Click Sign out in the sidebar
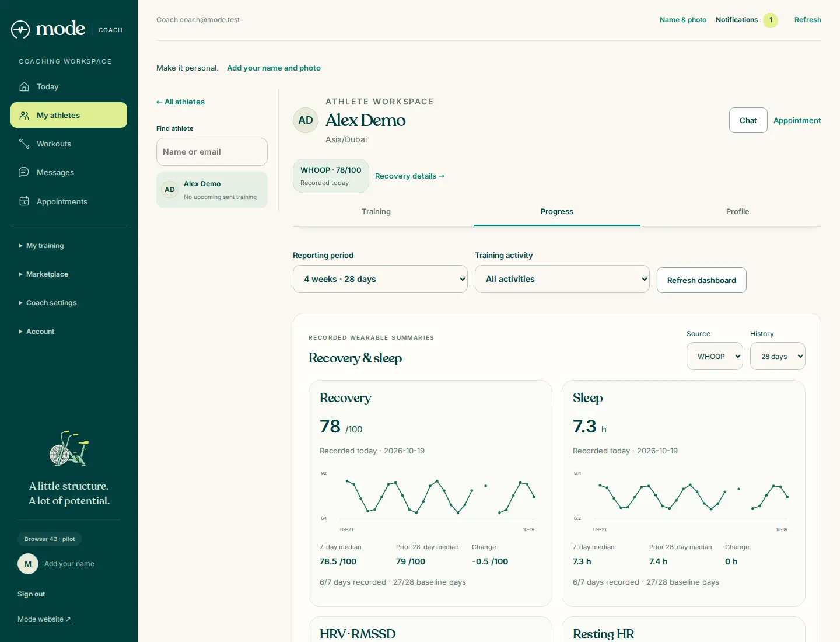 (32, 594)
